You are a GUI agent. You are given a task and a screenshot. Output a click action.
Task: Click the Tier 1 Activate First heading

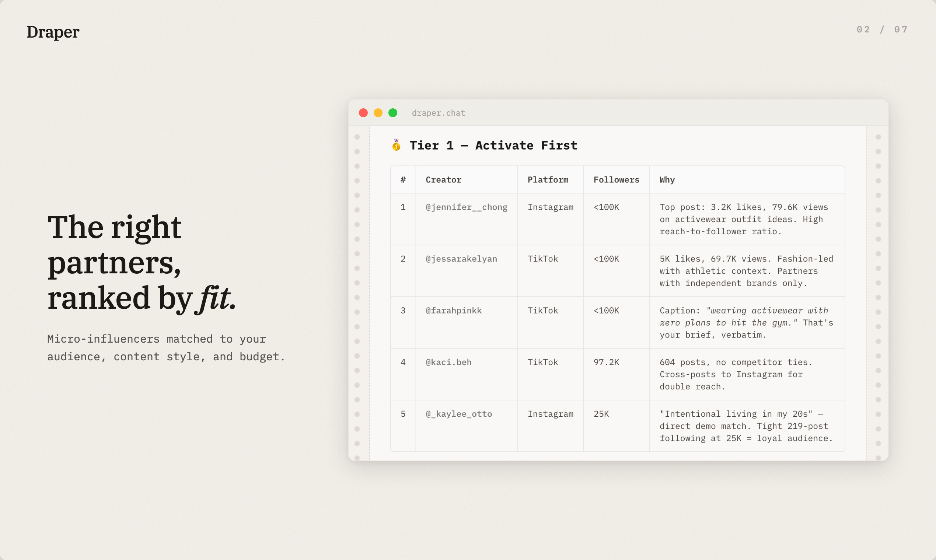pos(493,145)
